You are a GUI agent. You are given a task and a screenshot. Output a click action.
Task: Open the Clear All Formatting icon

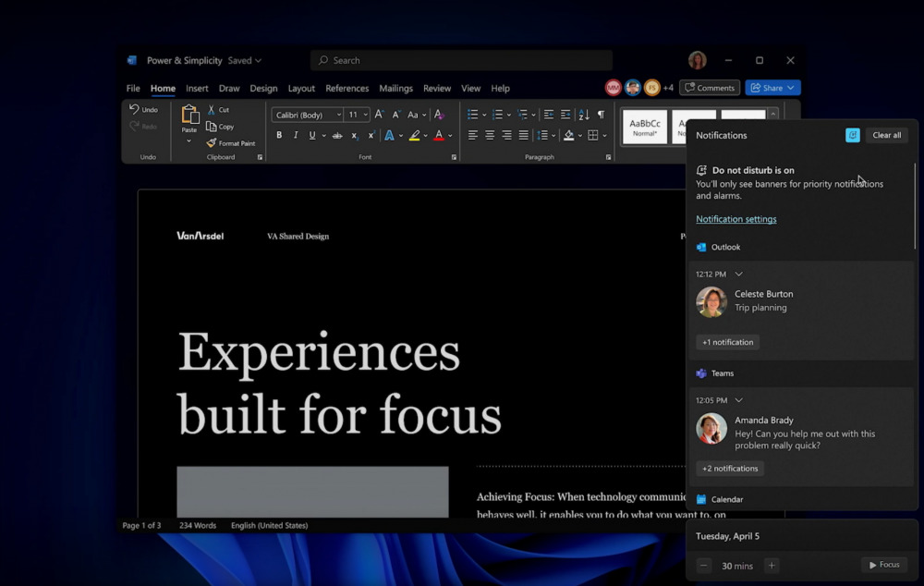click(x=438, y=115)
